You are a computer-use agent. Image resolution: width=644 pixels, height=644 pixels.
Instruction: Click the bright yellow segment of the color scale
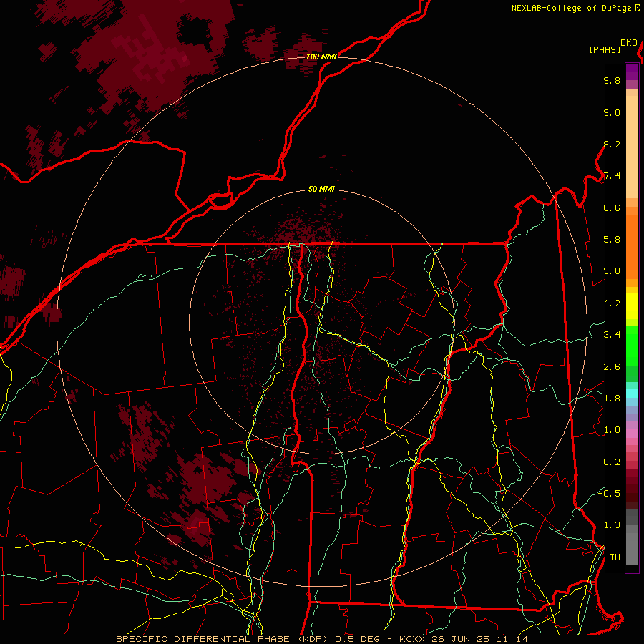tap(632, 306)
